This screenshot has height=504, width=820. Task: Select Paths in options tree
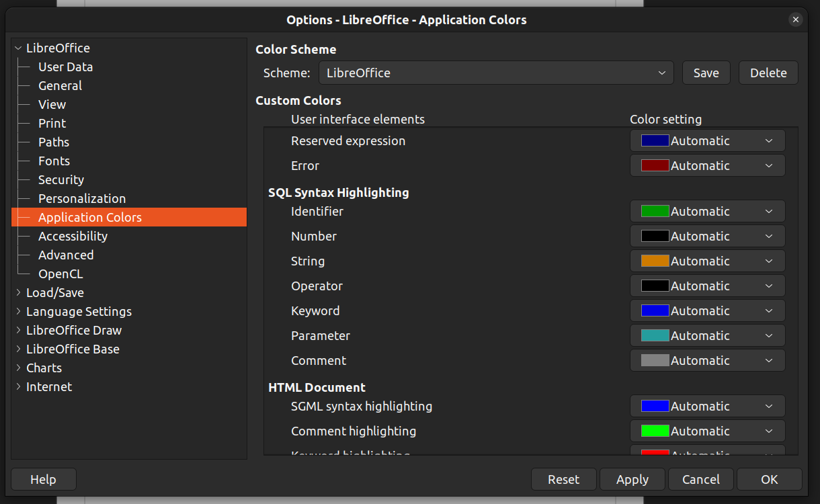[54, 142]
